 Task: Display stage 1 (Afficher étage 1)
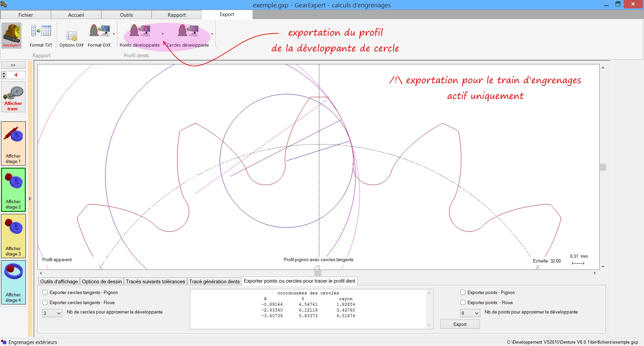coord(13,143)
